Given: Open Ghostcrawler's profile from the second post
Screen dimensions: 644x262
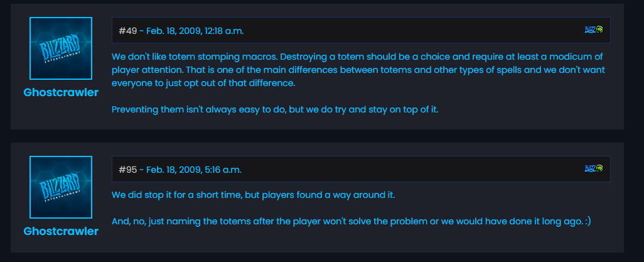Looking at the screenshot, I should click(61, 231).
